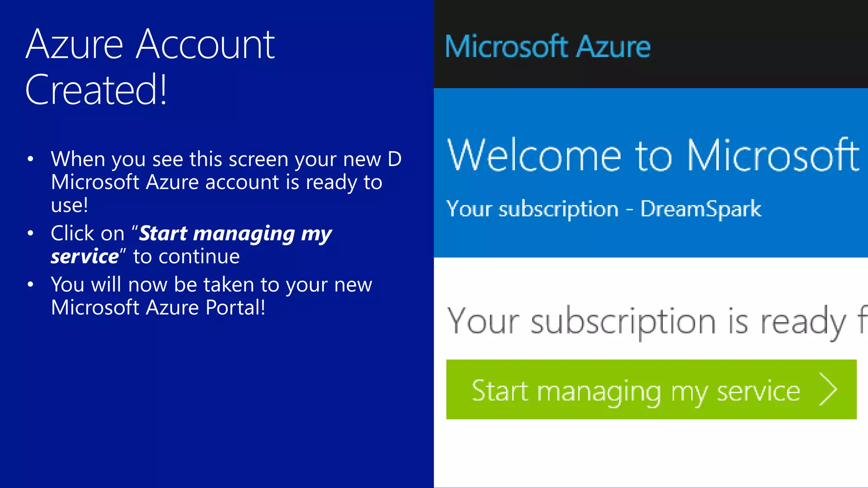Click the word 'use!' in first bullet

tap(70, 205)
